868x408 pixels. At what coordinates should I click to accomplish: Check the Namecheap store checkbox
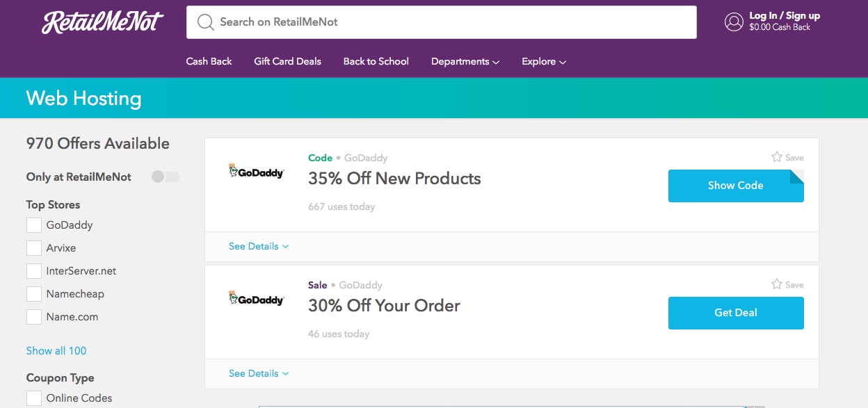[34, 294]
